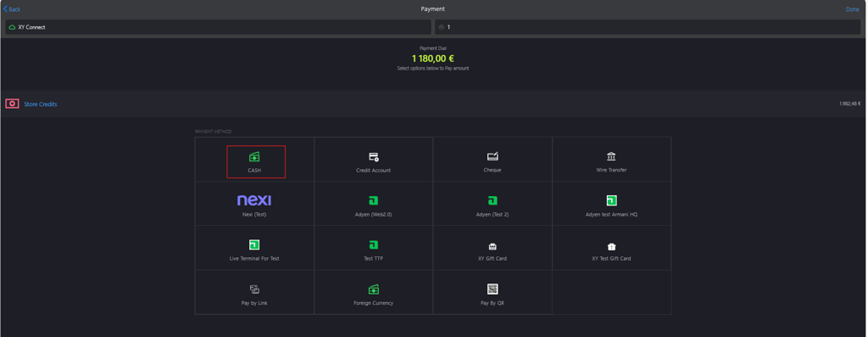
Task: Choose the nexi logo payment method
Action: 254,200
